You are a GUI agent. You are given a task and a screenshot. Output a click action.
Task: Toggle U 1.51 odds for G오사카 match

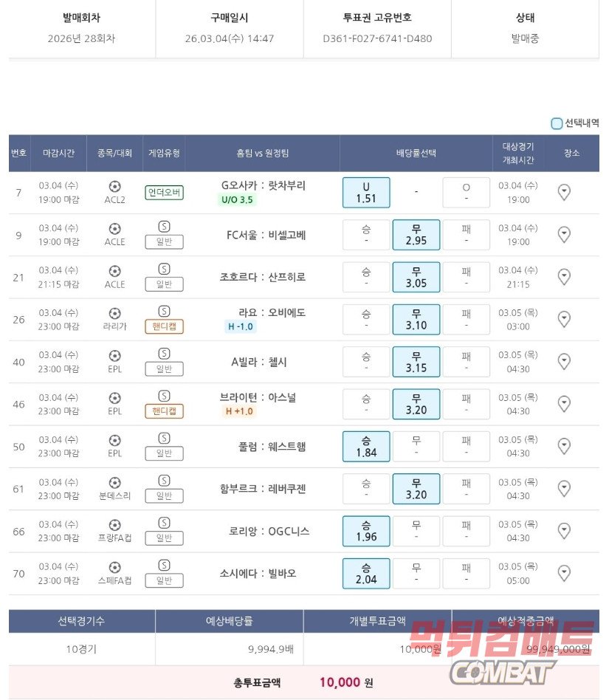coord(366,193)
